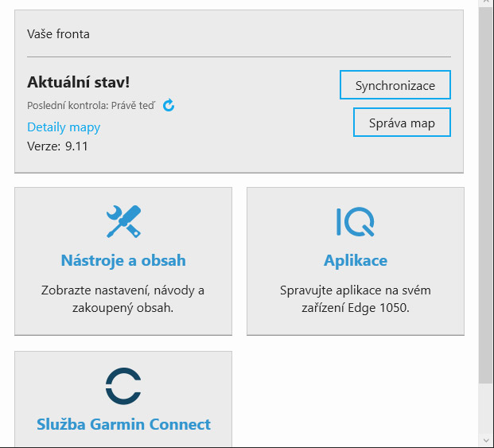Click the Aktuální stav! status heading
This screenshot has height=448, width=494.
click(79, 83)
